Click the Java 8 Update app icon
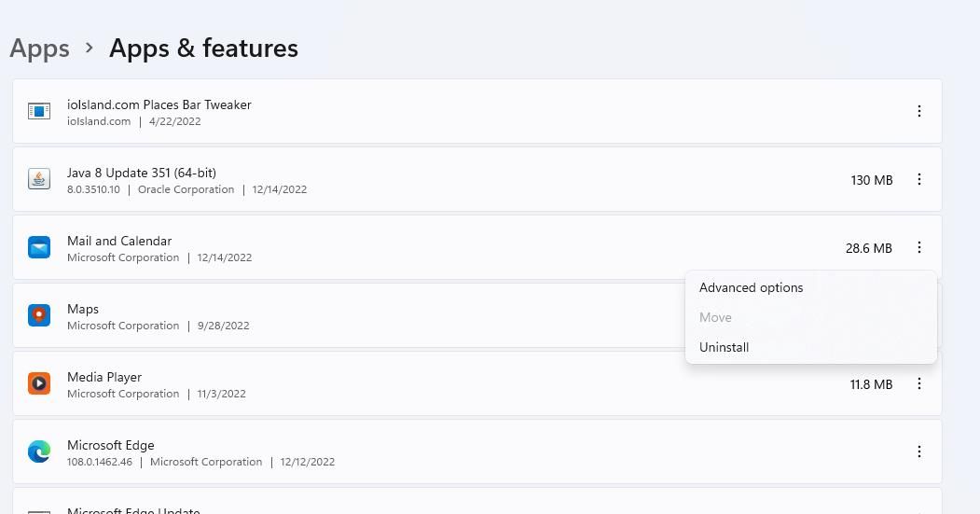The image size is (980, 514). 39,179
